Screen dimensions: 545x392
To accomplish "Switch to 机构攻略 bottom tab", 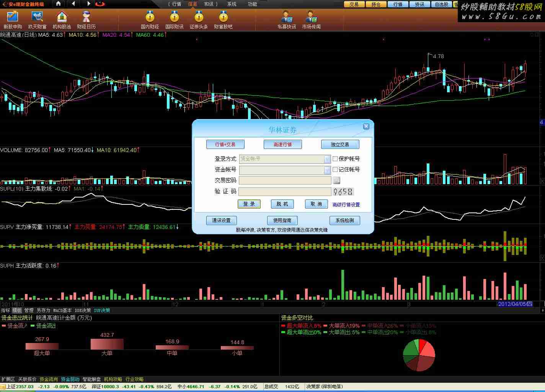I will [113, 379].
